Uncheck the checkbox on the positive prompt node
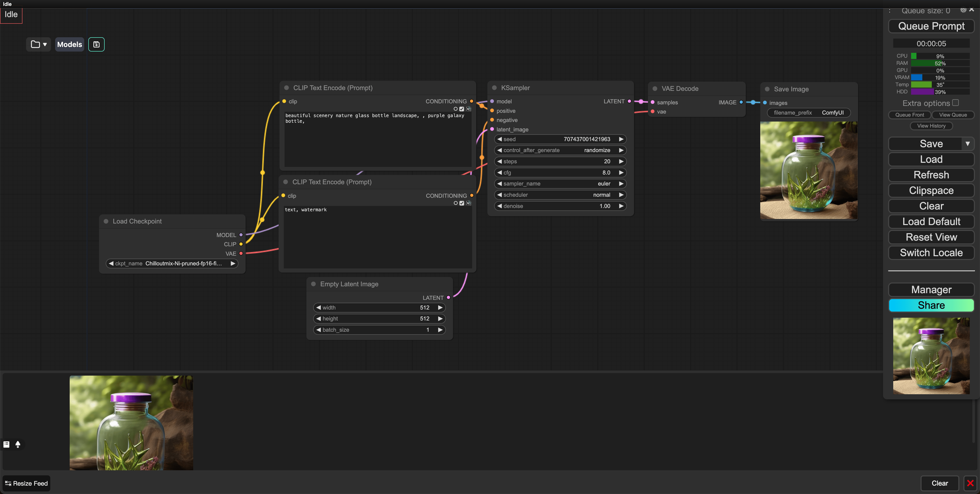The height and width of the screenshot is (494, 980). click(x=461, y=109)
